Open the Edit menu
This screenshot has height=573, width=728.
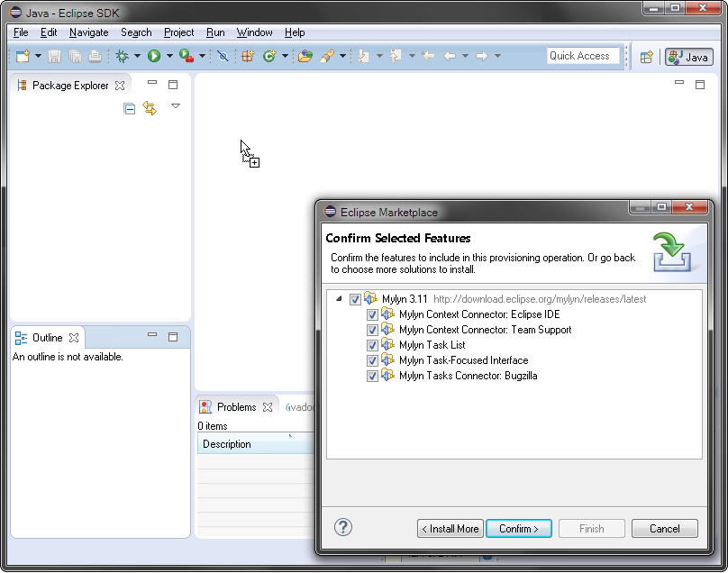(x=49, y=32)
